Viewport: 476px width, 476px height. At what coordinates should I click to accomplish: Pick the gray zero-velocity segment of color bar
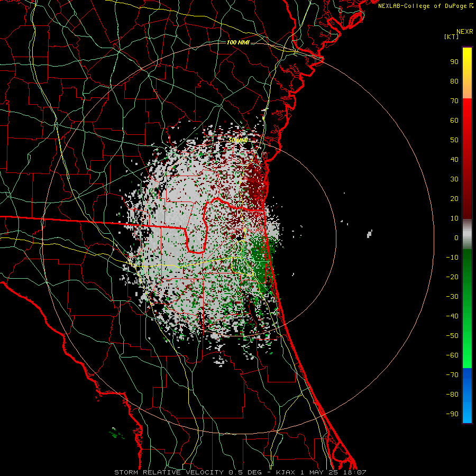pos(467,234)
